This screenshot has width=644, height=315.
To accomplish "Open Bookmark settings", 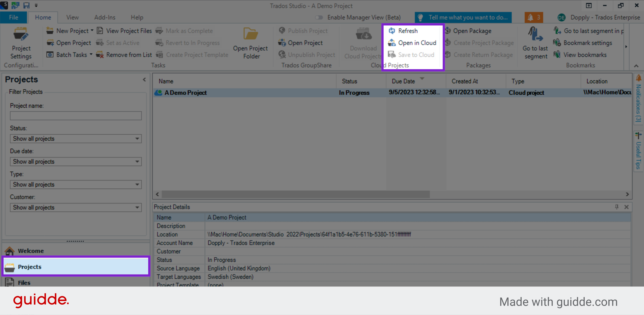I will point(583,43).
